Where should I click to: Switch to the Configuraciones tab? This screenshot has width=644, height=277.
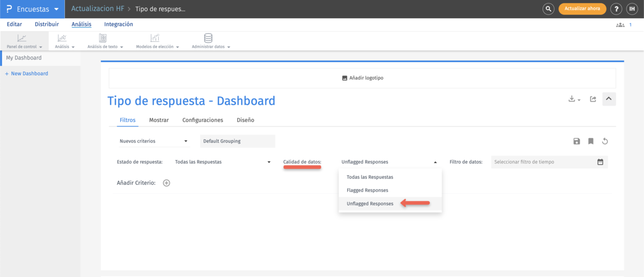(203, 120)
